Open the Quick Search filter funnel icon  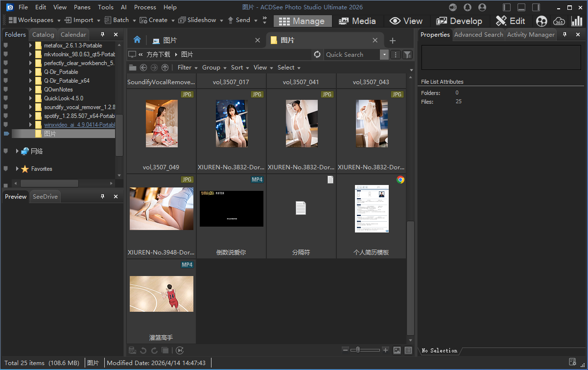coord(407,55)
